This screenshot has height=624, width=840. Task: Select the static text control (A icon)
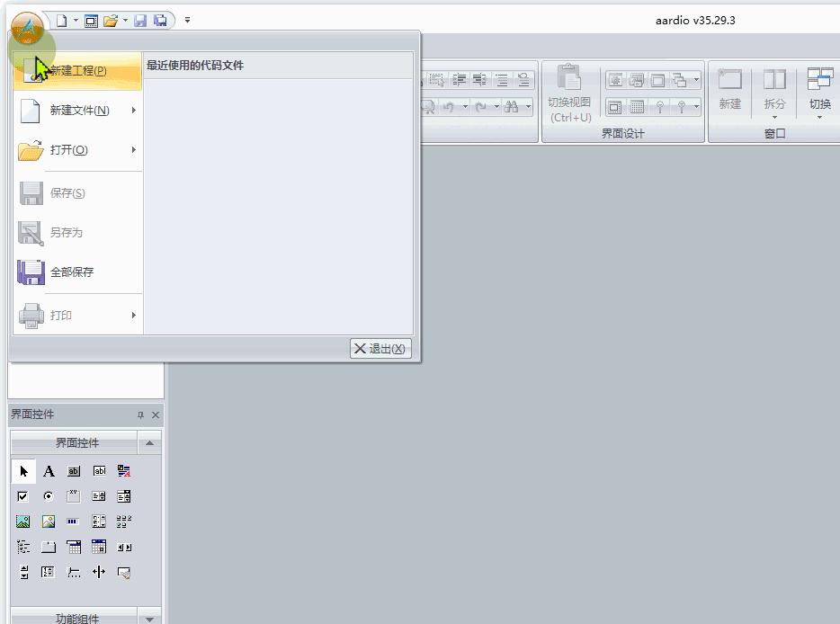point(49,470)
